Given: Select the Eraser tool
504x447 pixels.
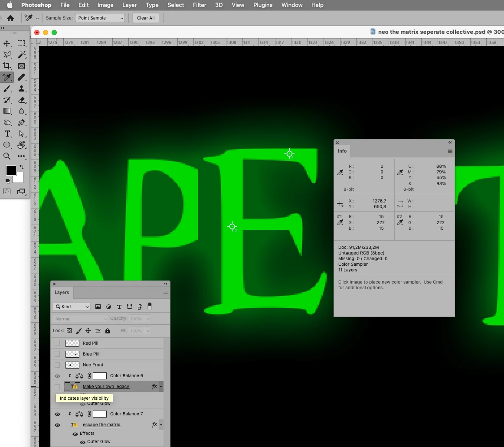Looking at the screenshot, I should tap(21, 100).
